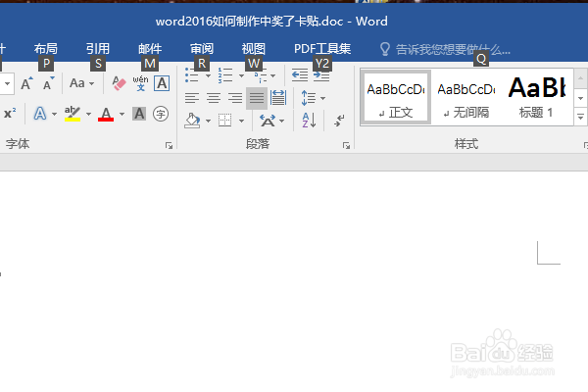588x392 pixels.
Task: Apply Character Border icon
Action: click(162, 83)
